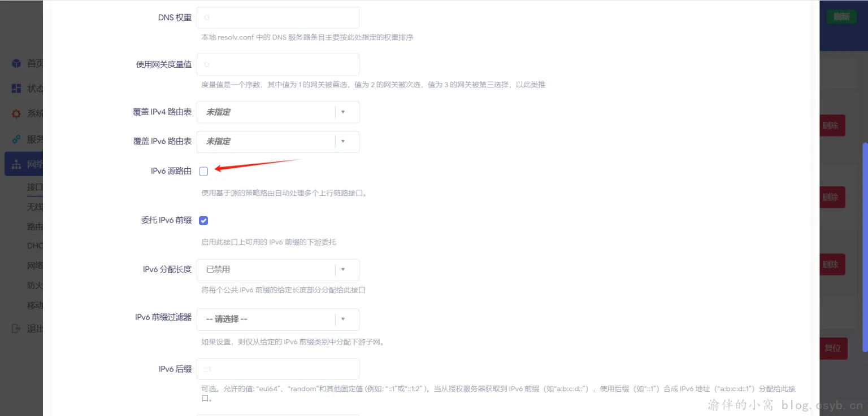Disable the 委托 IPv6 前缀 checkbox
This screenshot has height=416, width=868.
click(x=203, y=220)
